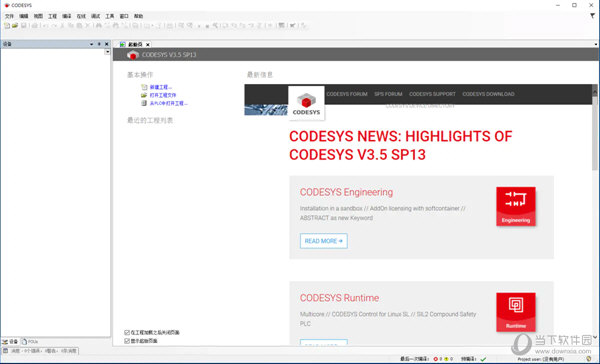Click the open-from-PLC link icon
This screenshot has height=364, width=600.
coord(144,103)
